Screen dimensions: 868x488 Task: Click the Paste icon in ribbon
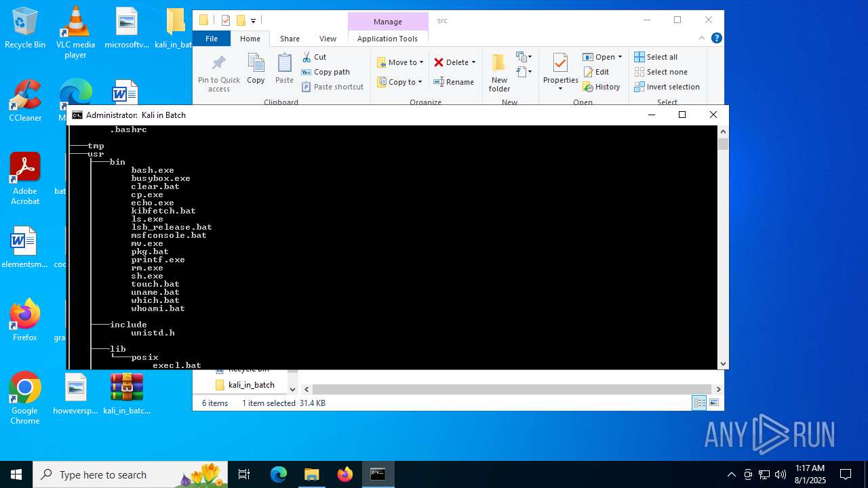[x=284, y=64]
